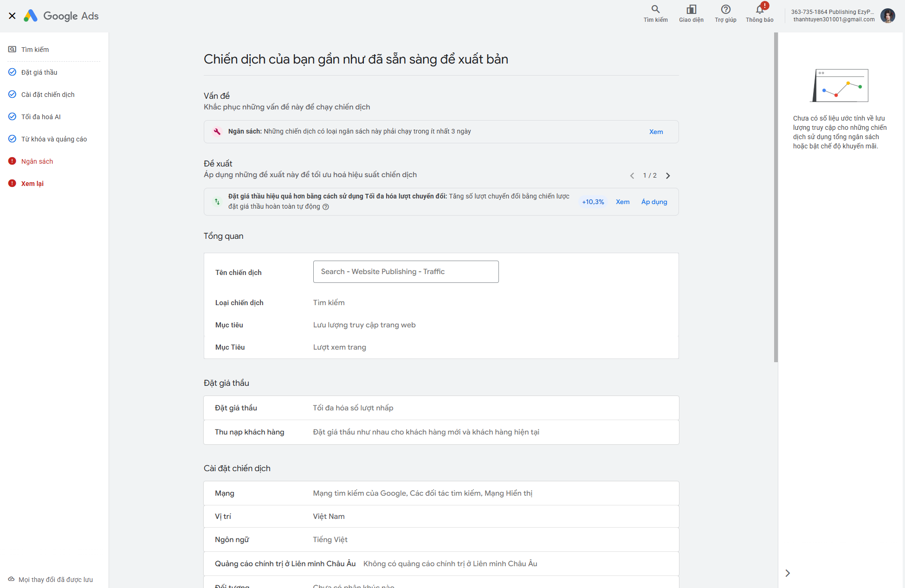This screenshot has width=905, height=588.
Task: Click the checkmark icon beside Từ khóa và quảng cáo
Action: point(12,139)
